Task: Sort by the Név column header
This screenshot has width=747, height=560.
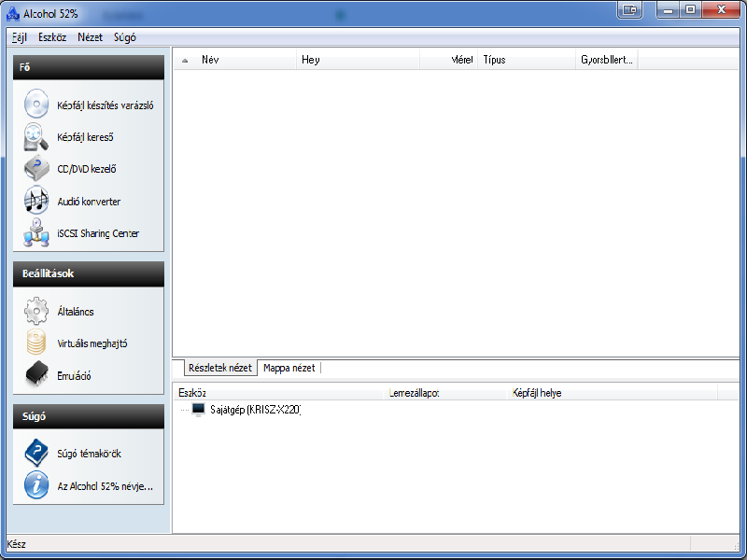Action: tap(235, 60)
